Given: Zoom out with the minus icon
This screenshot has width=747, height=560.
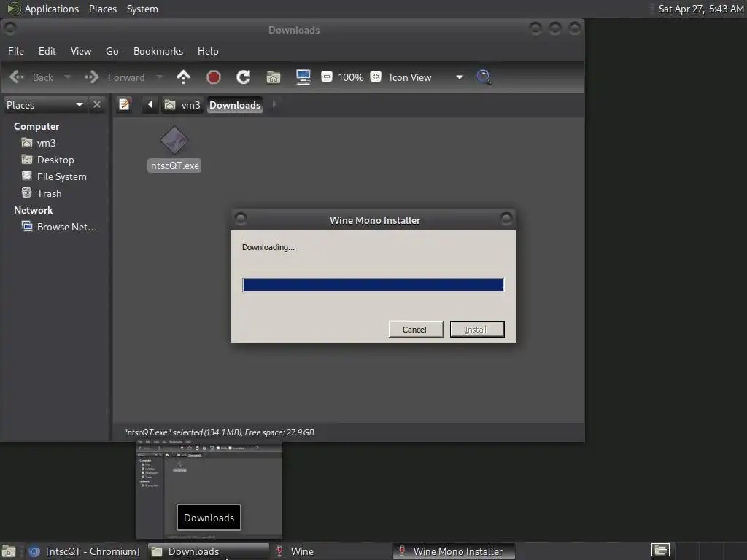Looking at the screenshot, I should pyautogui.click(x=326, y=77).
